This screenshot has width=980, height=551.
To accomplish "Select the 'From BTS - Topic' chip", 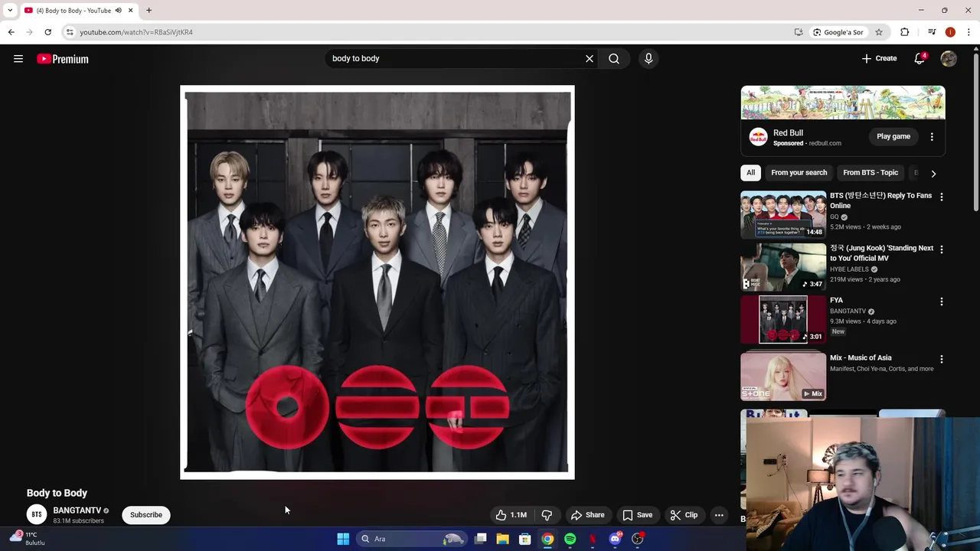I will click(871, 172).
